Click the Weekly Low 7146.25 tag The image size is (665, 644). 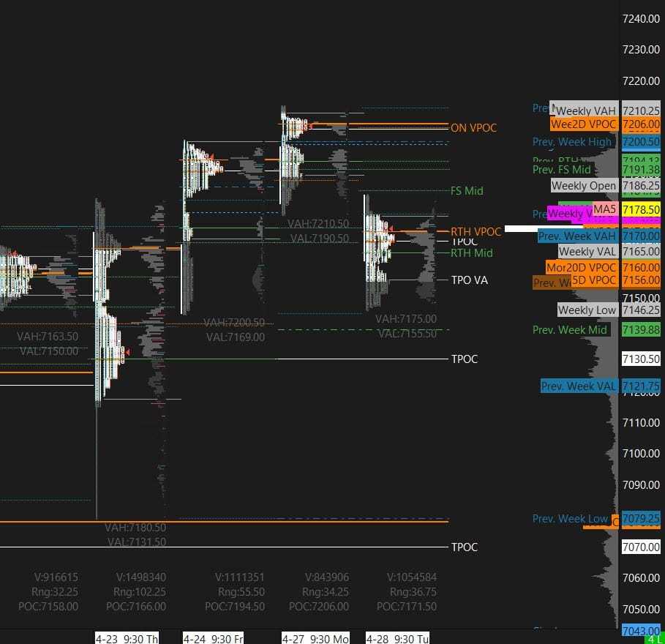[x=587, y=310]
